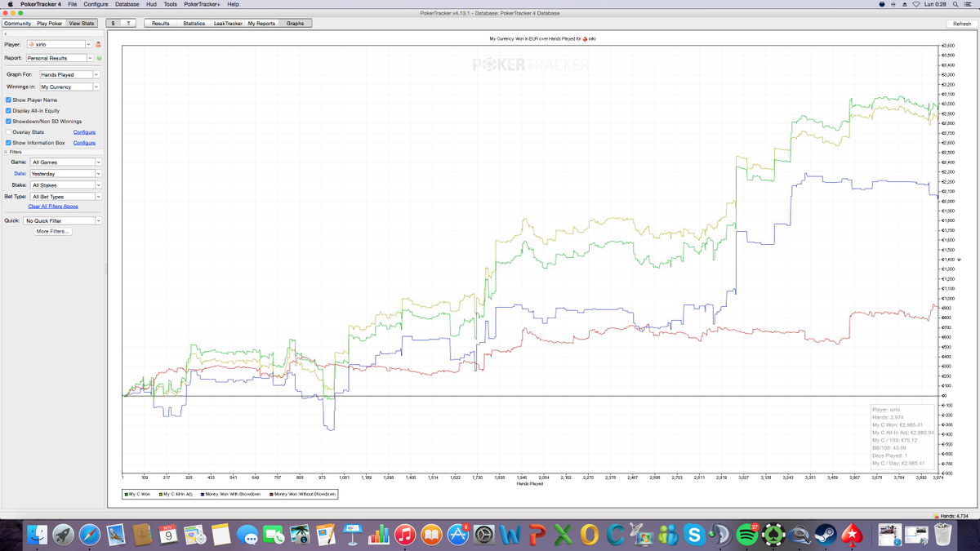The height and width of the screenshot is (551, 980).
Task: Switch to the Statistics tab
Action: point(194,24)
